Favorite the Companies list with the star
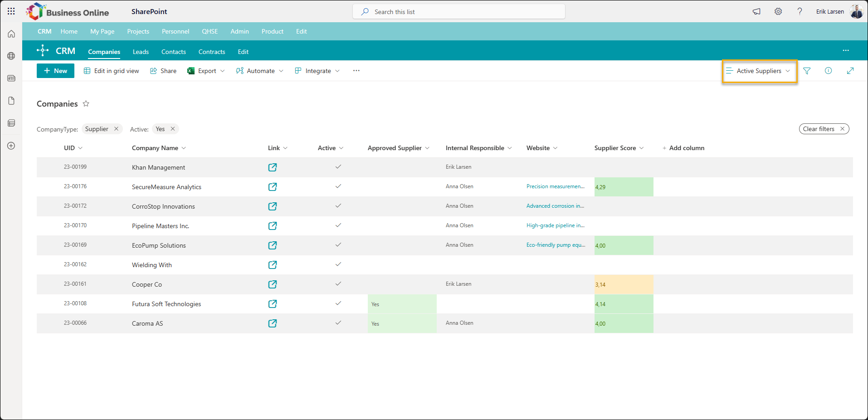 [86, 104]
